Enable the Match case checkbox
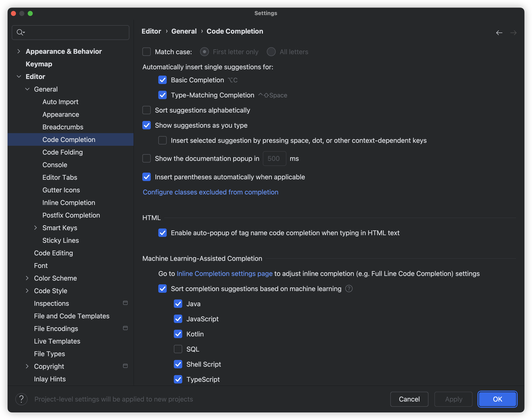Image resolution: width=532 pixels, height=420 pixels. click(147, 52)
